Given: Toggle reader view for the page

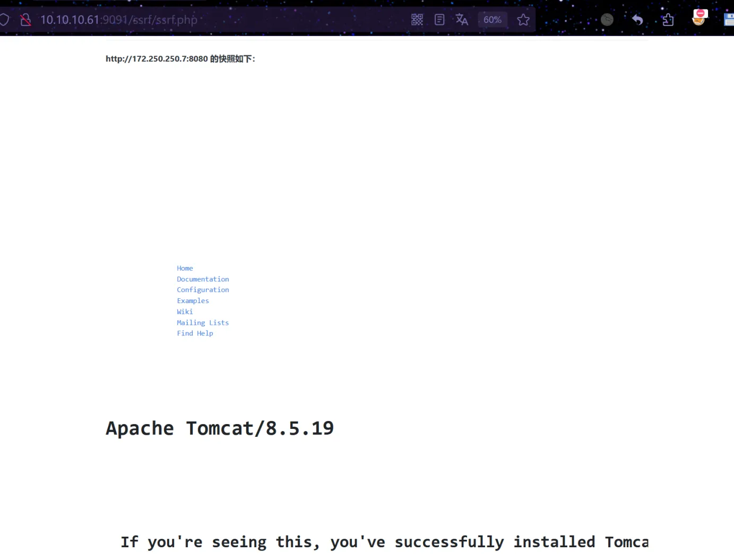Looking at the screenshot, I should (439, 20).
